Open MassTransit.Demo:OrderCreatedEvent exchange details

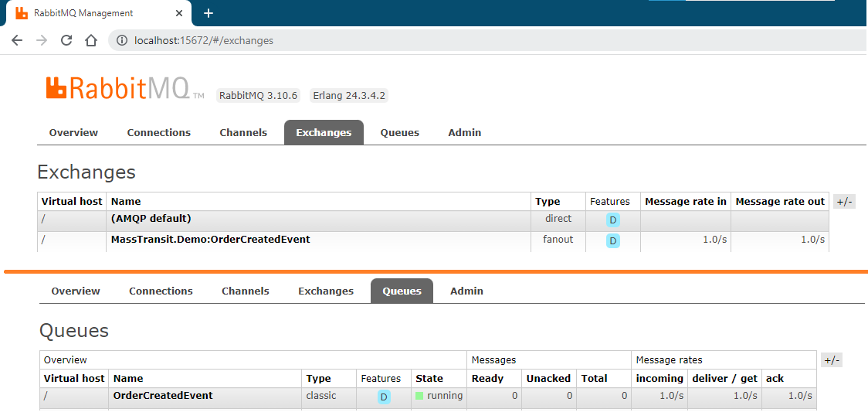point(210,240)
